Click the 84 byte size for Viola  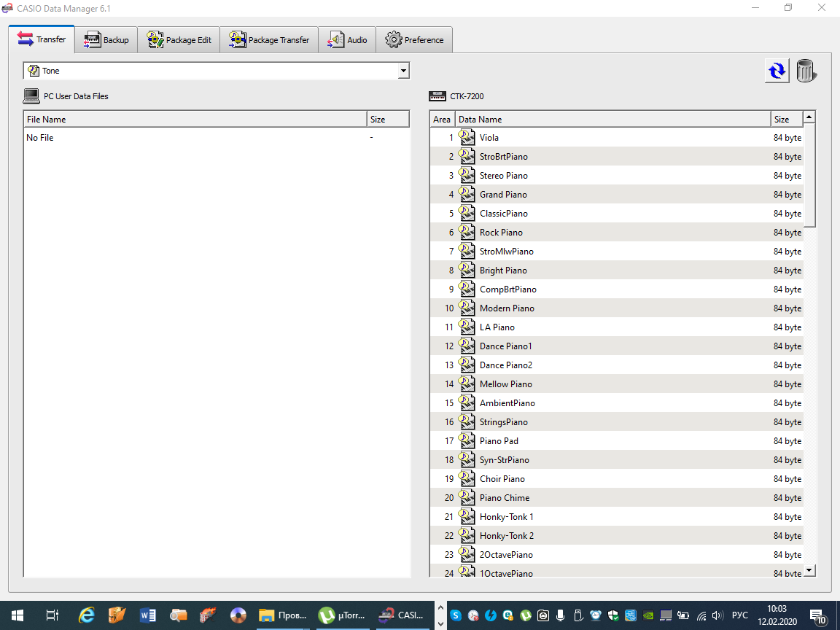point(787,138)
